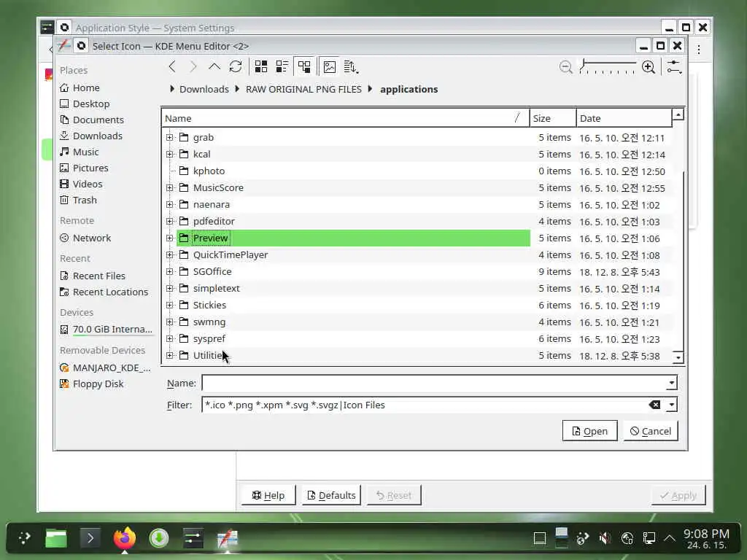This screenshot has width=747, height=560.
Task: Click RAW ORIGINAL PNG FILES breadcrumb
Action: [x=303, y=90]
